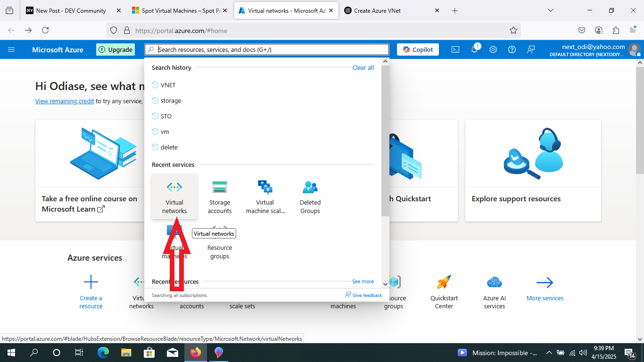Viewport: 644px width, 362px height.
Task: Open View remaining credit link
Action: pyautogui.click(x=65, y=101)
